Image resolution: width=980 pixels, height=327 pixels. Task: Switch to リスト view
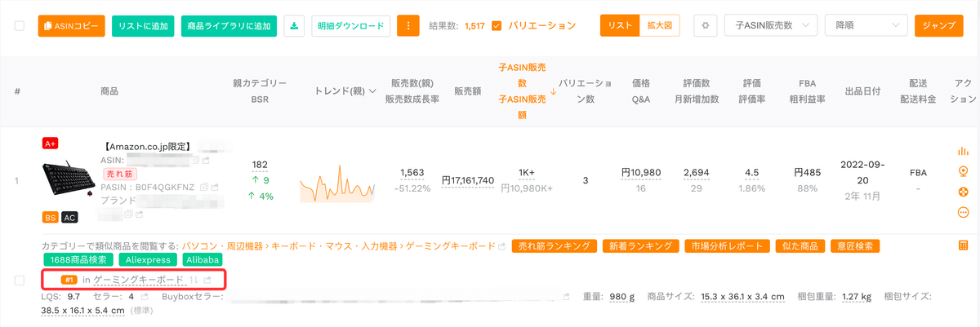click(620, 26)
